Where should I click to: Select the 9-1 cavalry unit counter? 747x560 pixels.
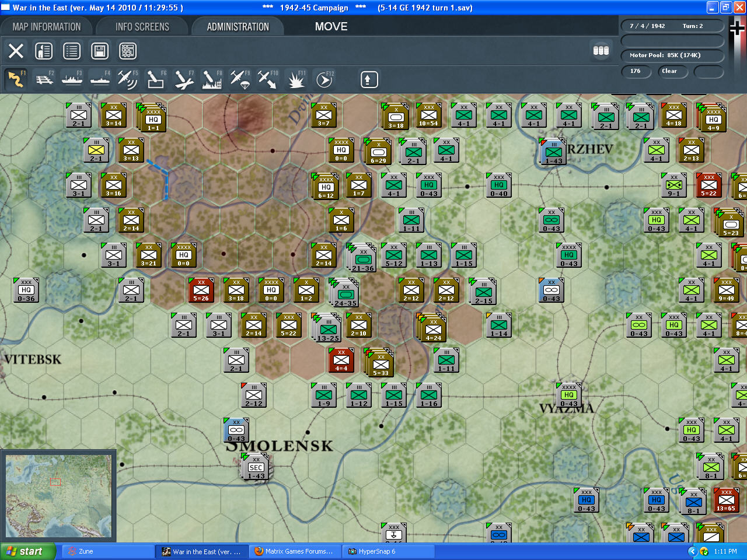tap(673, 185)
